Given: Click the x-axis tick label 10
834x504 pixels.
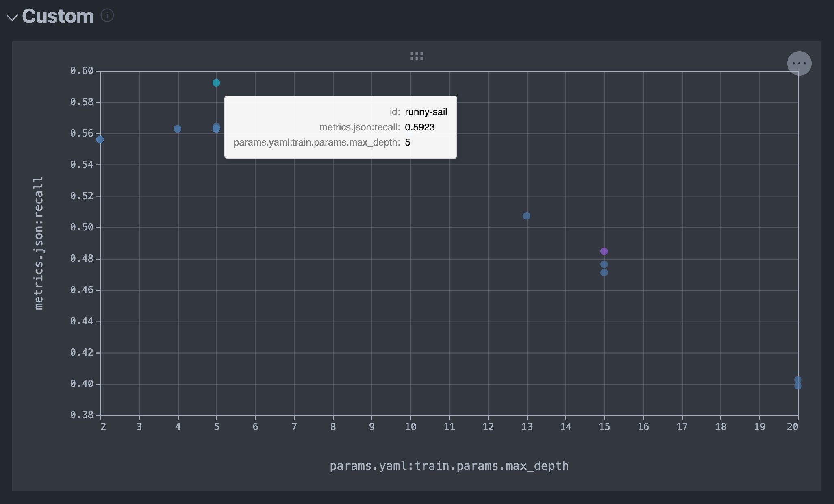Looking at the screenshot, I should click(410, 427).
